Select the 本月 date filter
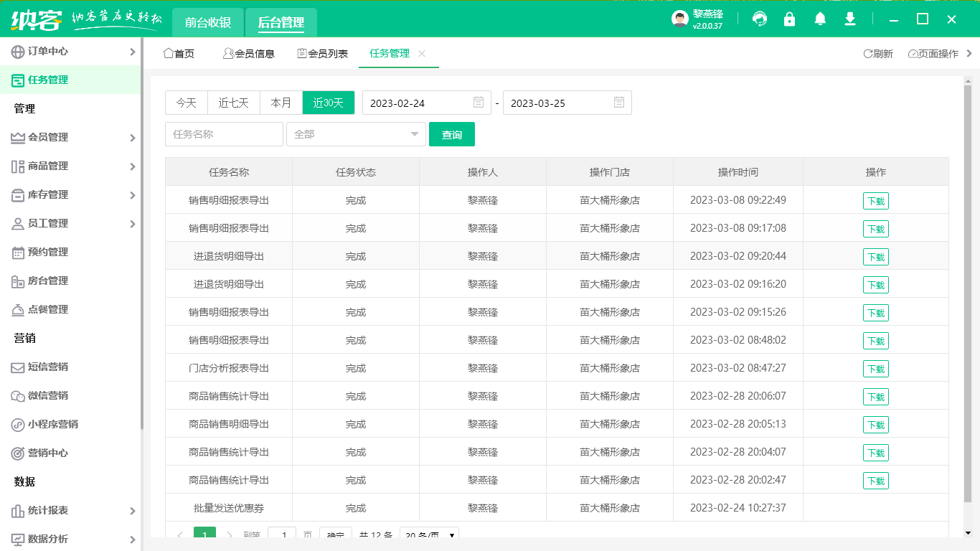Screen dimensions: 980x551 [x=281, y=103]
